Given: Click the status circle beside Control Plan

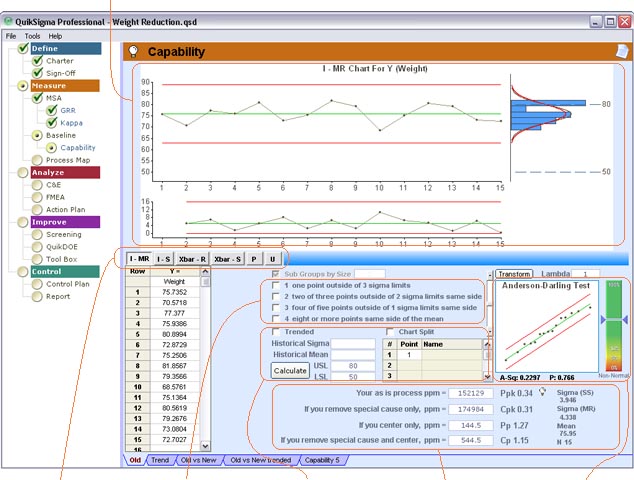Looking at the screenshot, I should 37,284.
